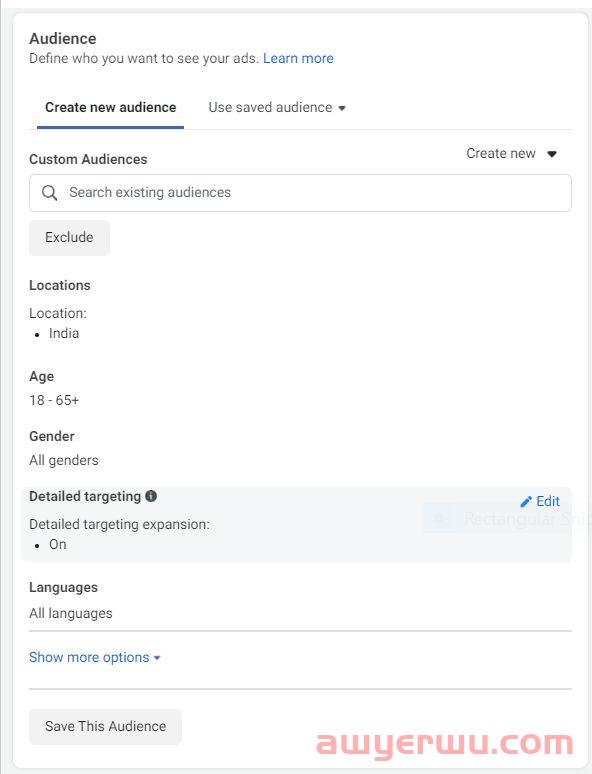This screenshot has width=592, height=774.
Task: Select the All genders value
Action: pyautogui.click(x=64, y=460)
